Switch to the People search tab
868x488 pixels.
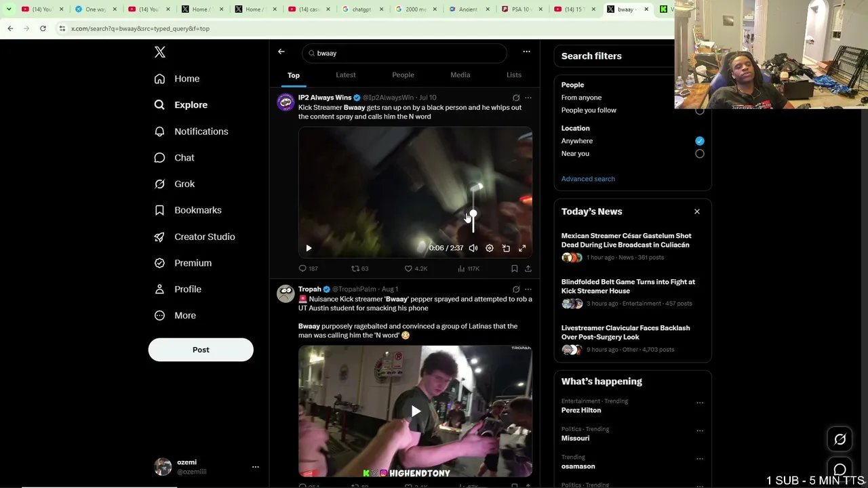tap(403, 75)
